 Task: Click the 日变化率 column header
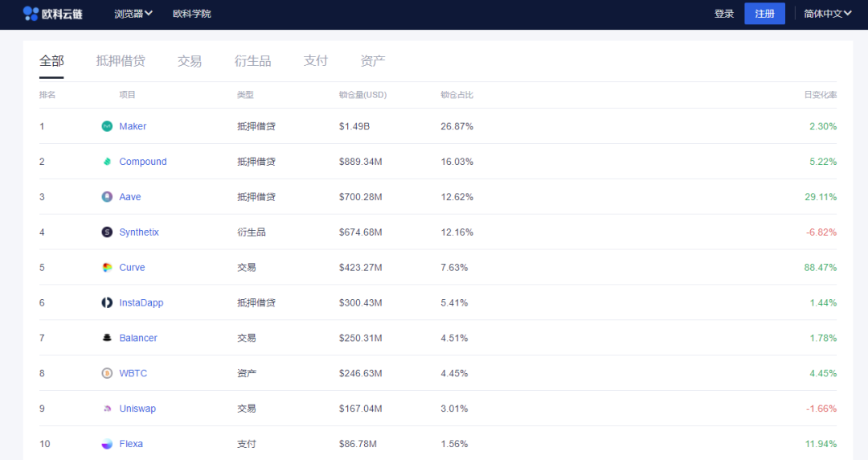(821, 95)
